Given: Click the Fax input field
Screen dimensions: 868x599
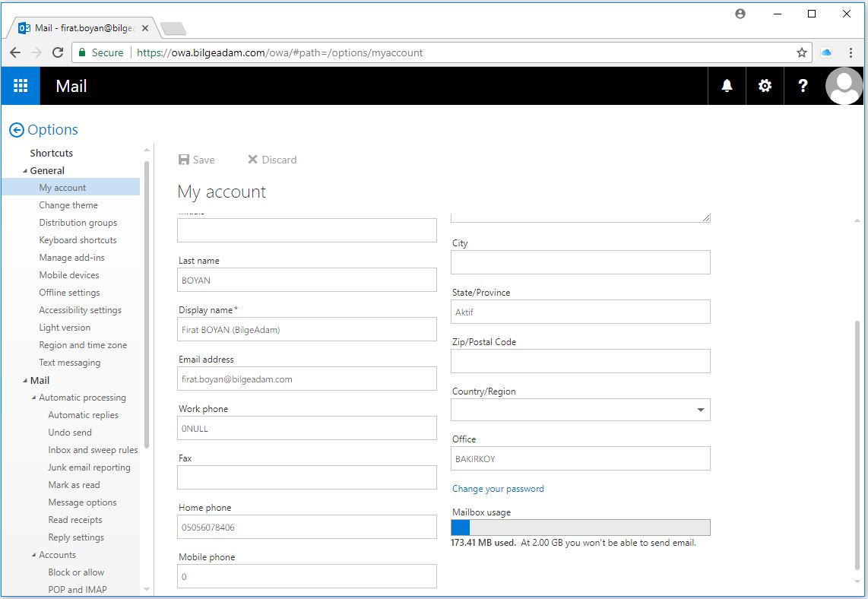Looking at the screenshot, I should pos(306,477).
